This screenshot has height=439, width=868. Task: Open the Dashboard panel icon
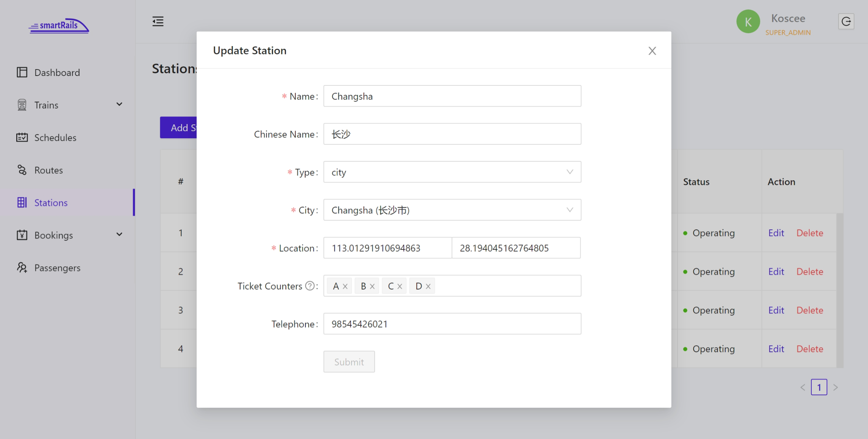pyautogui.click(x=22, y=72)
